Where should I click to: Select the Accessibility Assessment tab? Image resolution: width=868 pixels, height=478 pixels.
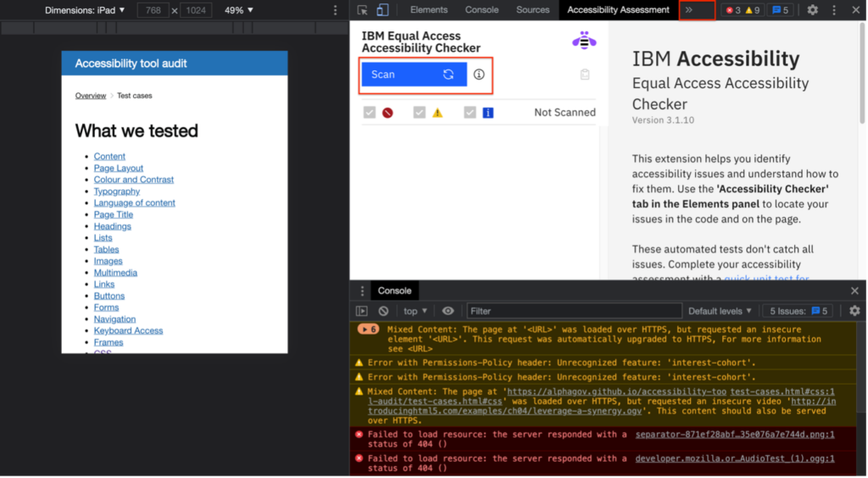[618, 10]
